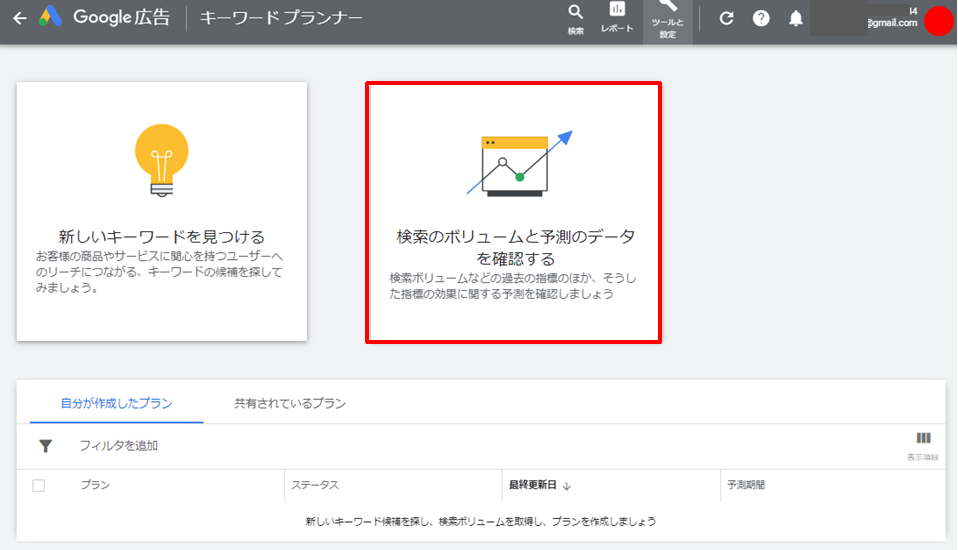
Task: Switch to 共有されているプラン tab
Action: tap(290, 403)
